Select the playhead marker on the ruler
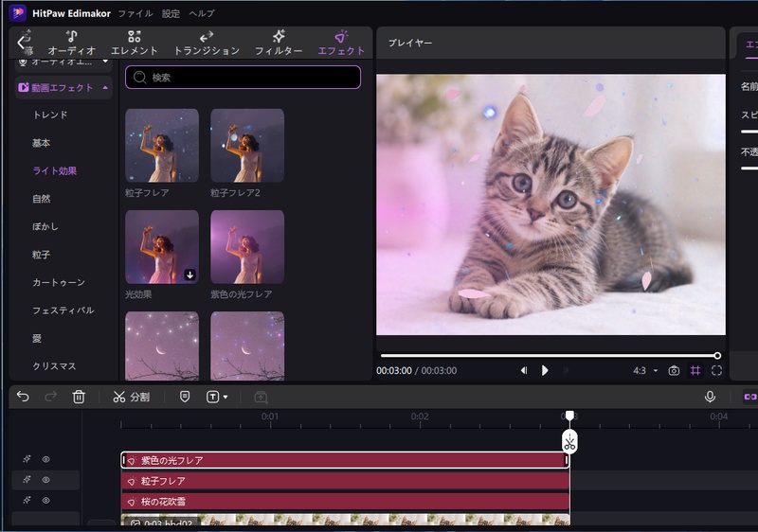 [x=570, y=416]
